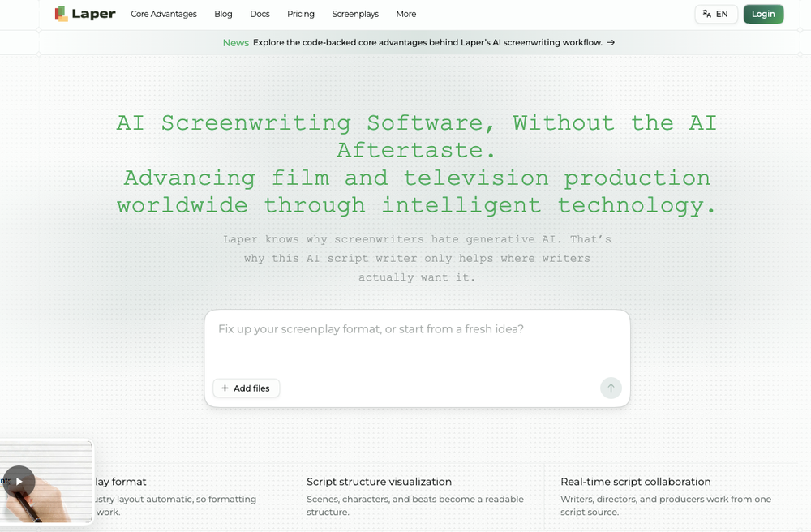
Task: Click the arrow after the news banner
Action: [611, 42]
